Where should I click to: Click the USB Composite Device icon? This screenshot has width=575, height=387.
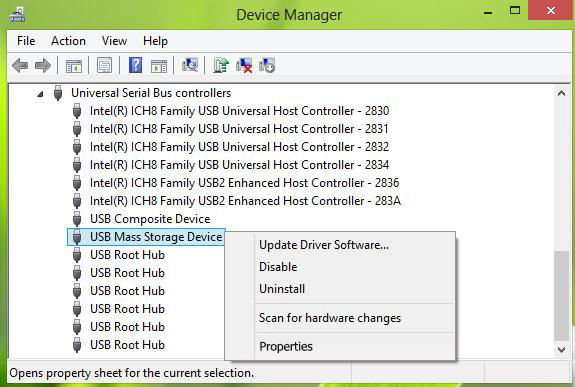(x=77, y=219)
